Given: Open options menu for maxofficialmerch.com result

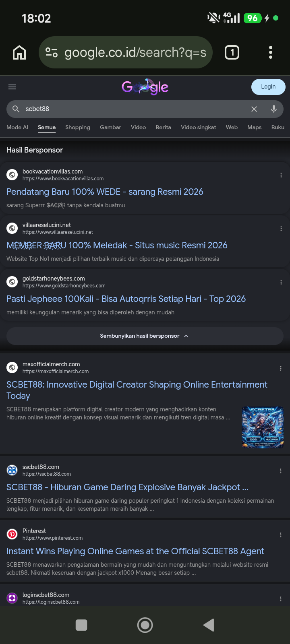Looking at the screenshot, I should coord(281,368).
